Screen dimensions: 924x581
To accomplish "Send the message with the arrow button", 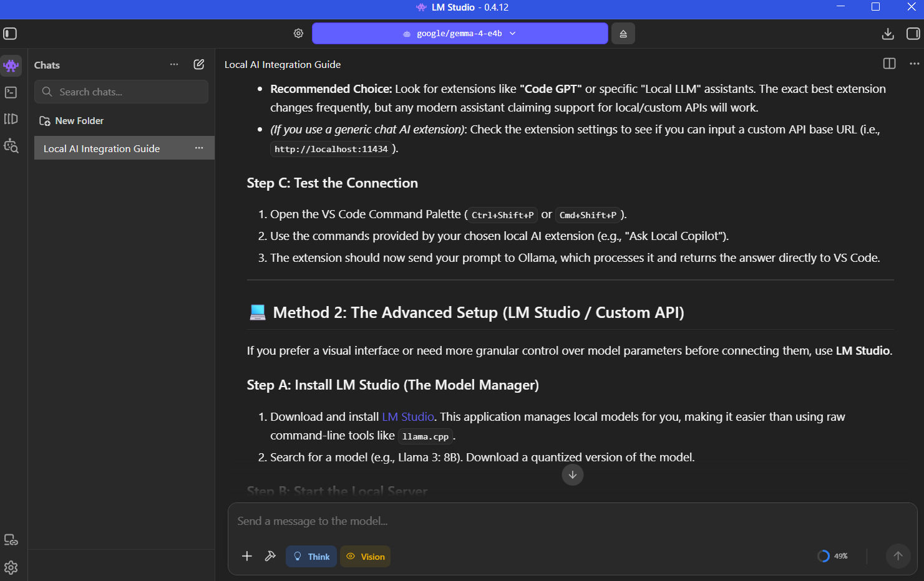I will [x=898, y=556].
